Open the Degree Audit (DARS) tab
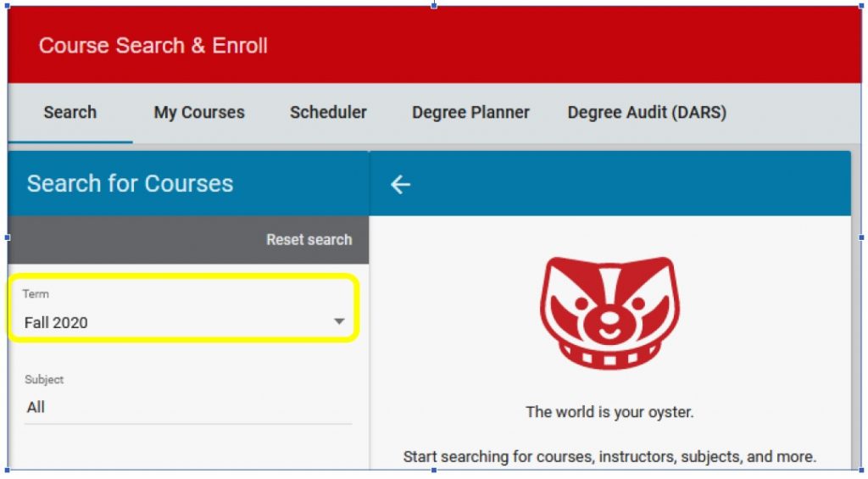This screenshot has width=868, height=479. [x=647, y=113]
